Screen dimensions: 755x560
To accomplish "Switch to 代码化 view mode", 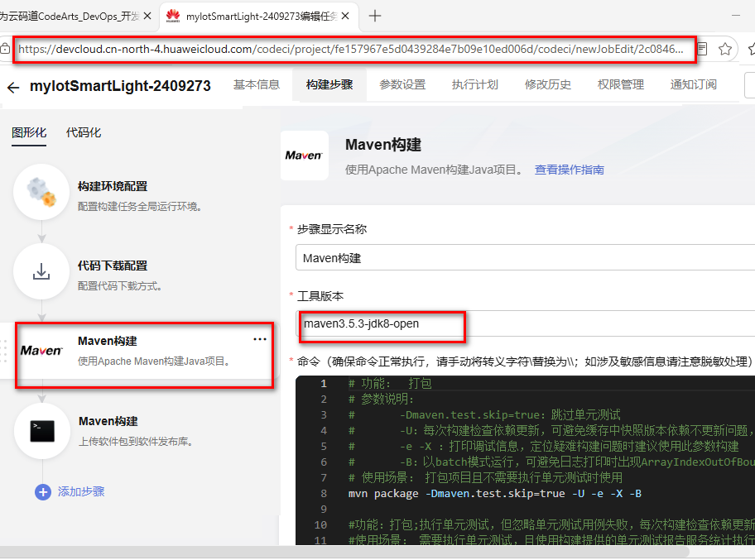I will pos(84,133).
